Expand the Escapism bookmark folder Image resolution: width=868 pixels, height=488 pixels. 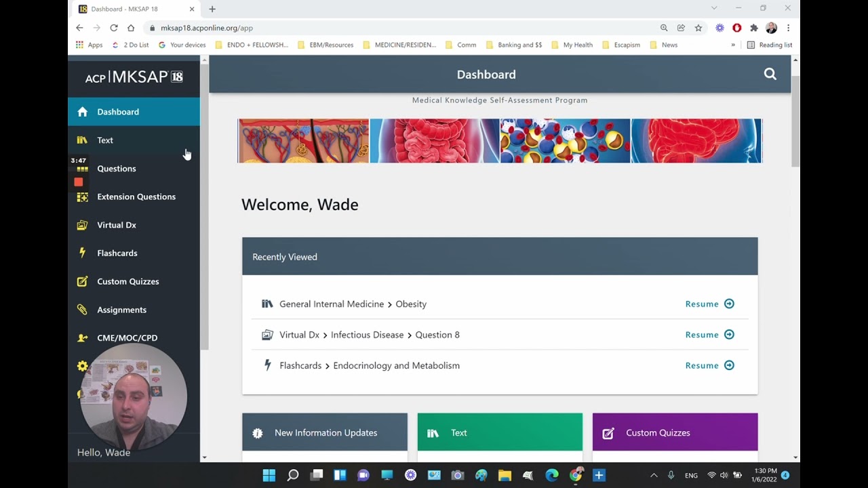(621, 45)
